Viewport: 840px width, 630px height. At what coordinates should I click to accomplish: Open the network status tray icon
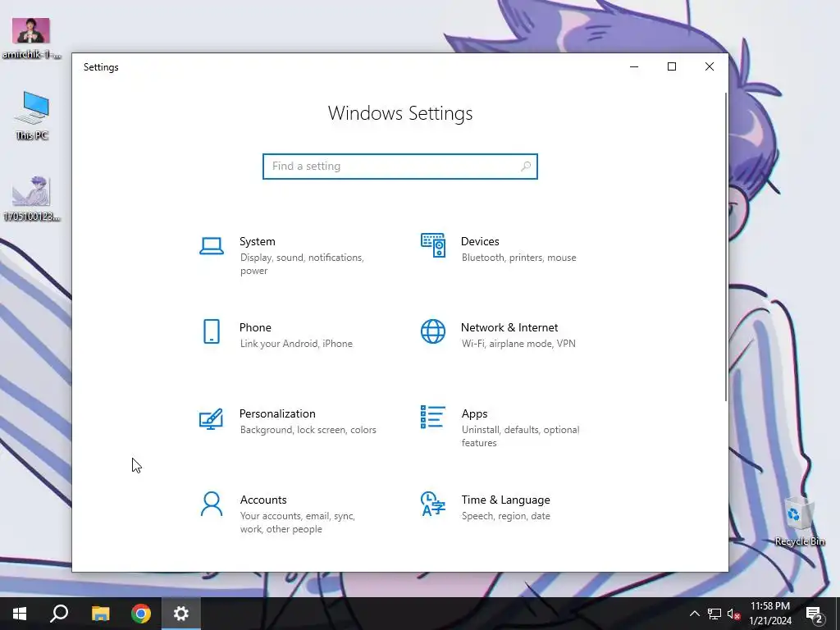(x=714, y=614)
